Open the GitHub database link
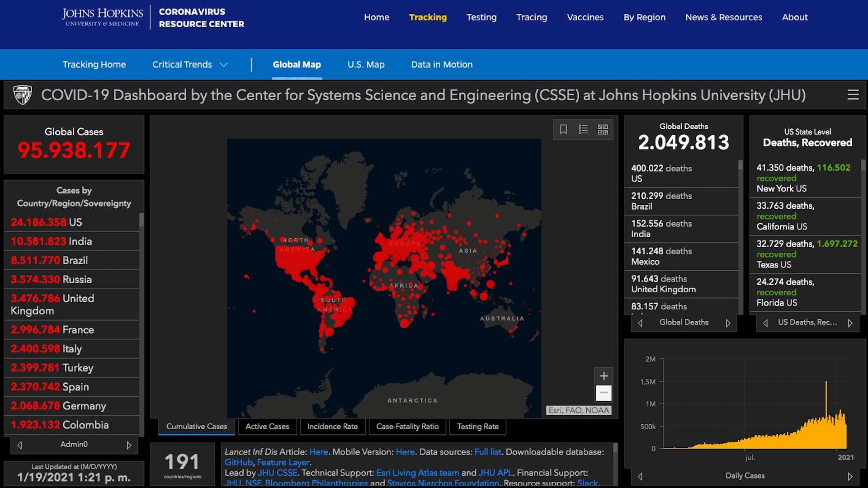 pos(238,462)
